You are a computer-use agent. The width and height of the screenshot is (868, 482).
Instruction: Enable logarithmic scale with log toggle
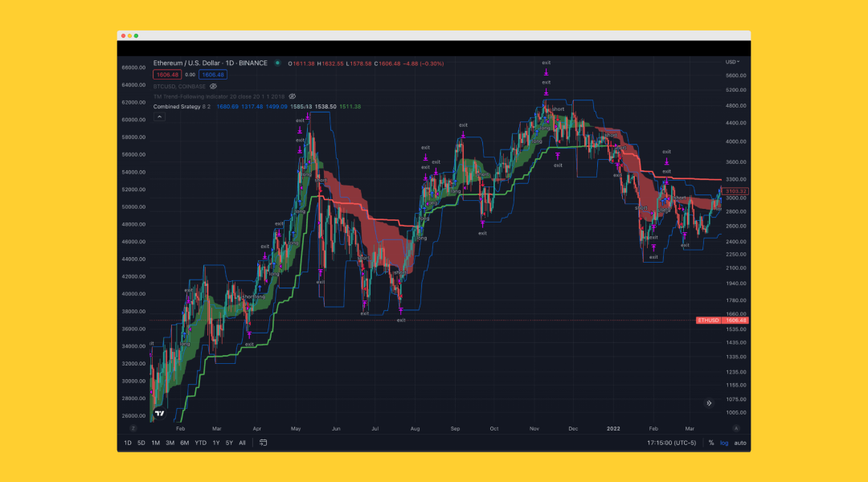coord(723,442)
